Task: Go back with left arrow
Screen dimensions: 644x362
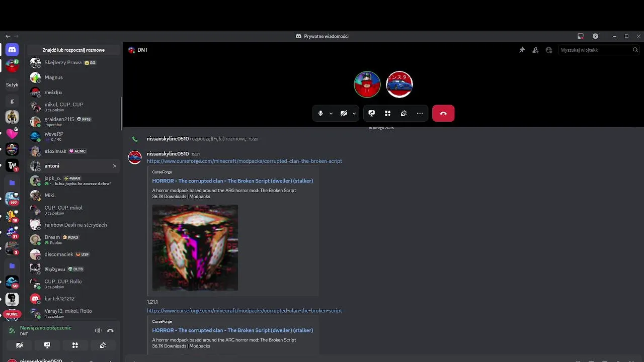Action: coord(8,36)
